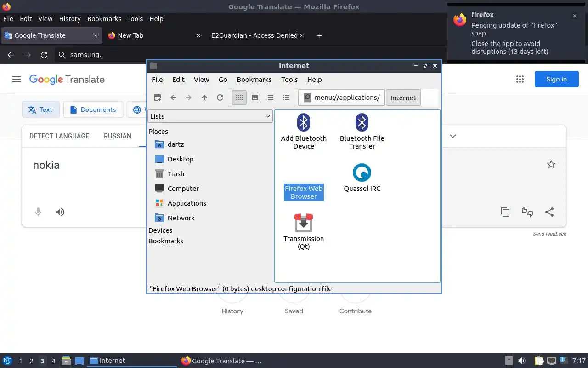This screenshot has width=588, height=368.
Task: Expand target language list chevron
Action: click(453, 136)
